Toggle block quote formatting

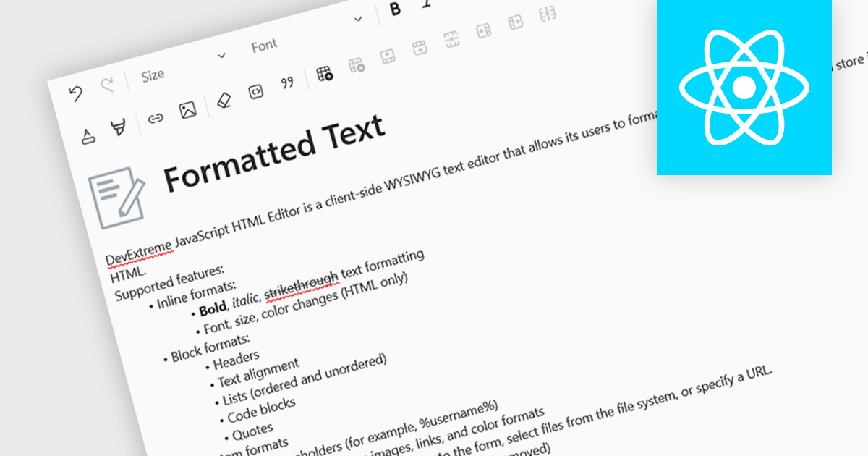(287, 83)
